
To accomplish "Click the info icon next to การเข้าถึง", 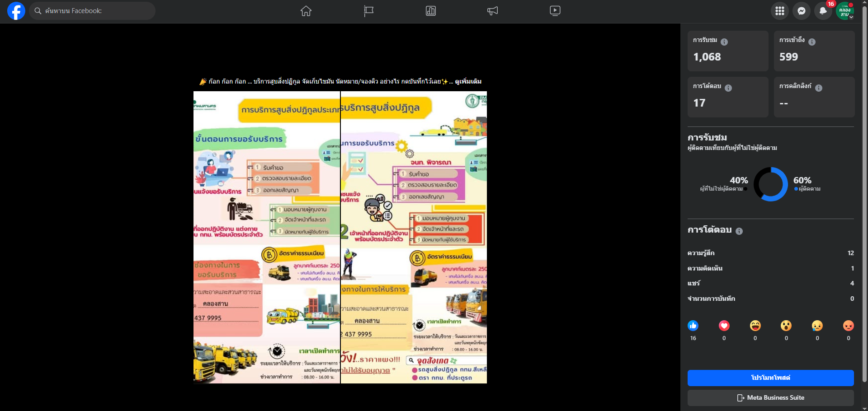I will tap(812, 42).
